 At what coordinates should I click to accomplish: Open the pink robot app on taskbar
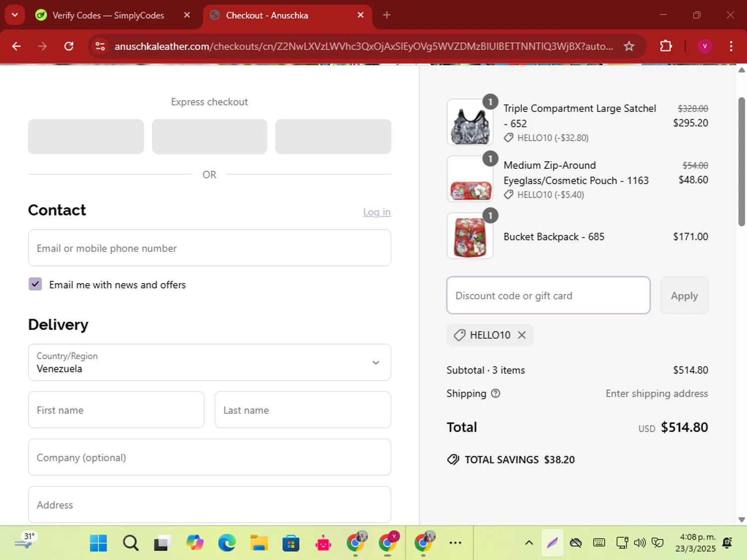[323, 543]
